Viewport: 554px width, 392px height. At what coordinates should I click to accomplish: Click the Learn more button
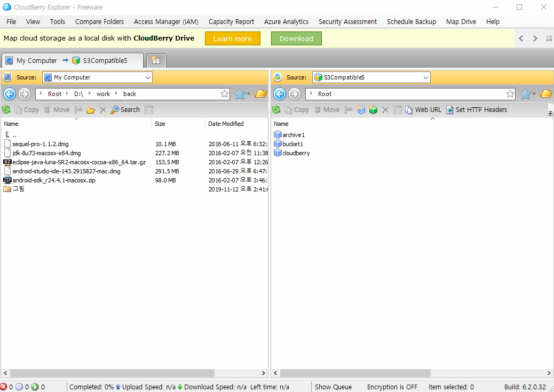233,38
